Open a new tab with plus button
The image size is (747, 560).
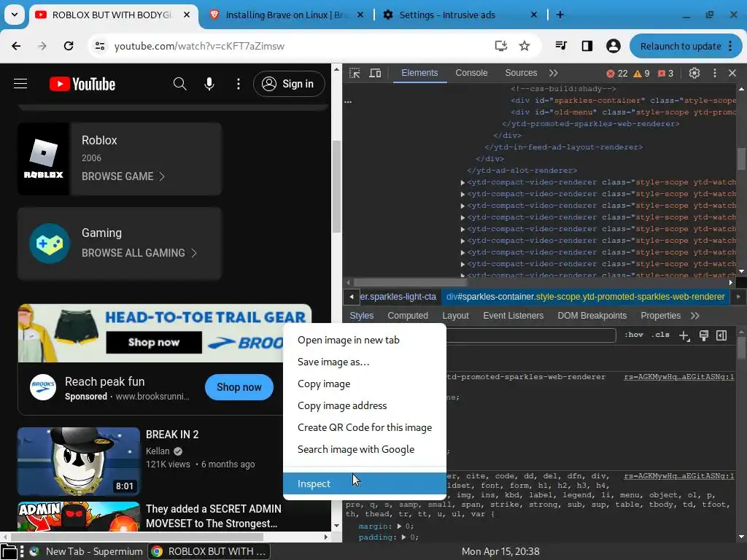tap(560, 15)
